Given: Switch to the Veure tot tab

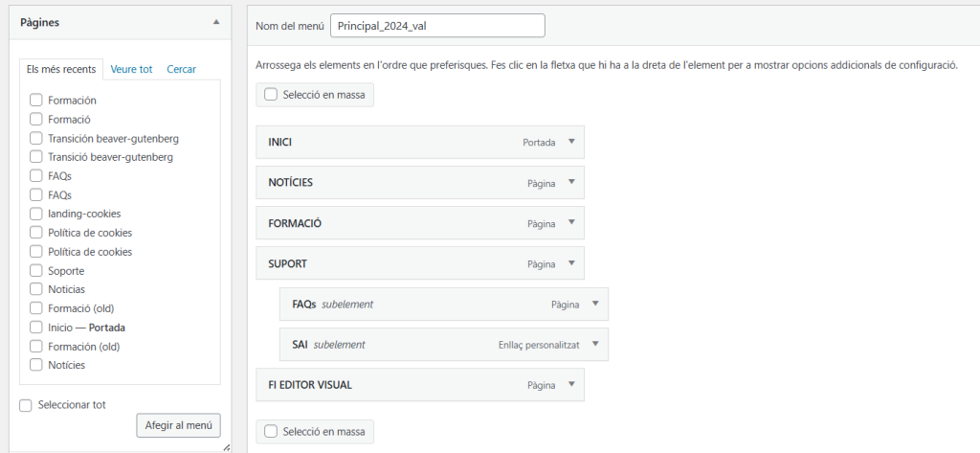Looking at the screenshot, I should [x=131, y=69].
